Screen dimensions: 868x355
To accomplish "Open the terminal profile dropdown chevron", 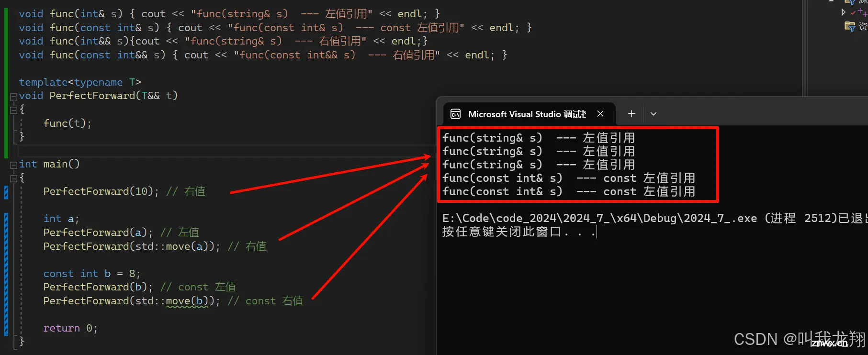I will tap(654, 114).
